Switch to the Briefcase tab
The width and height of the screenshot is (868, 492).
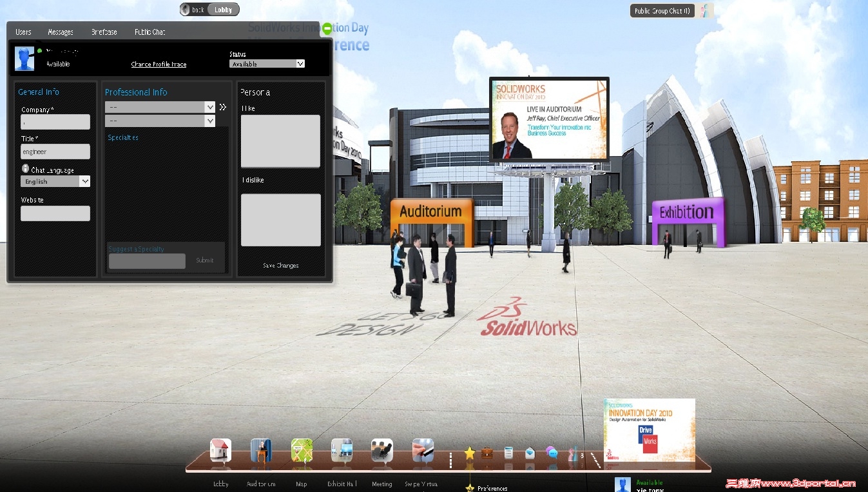click(x=104, y=32)
